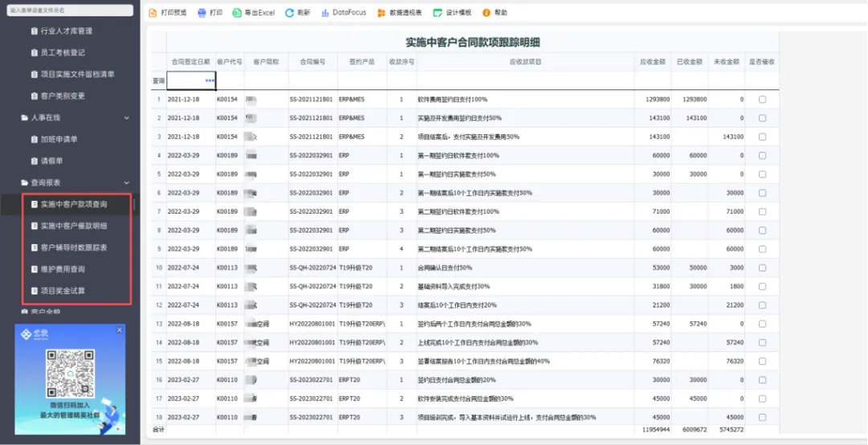Check 是否催收 box for row 1
This screenshot has height=445, width=868.
point(762,100)
